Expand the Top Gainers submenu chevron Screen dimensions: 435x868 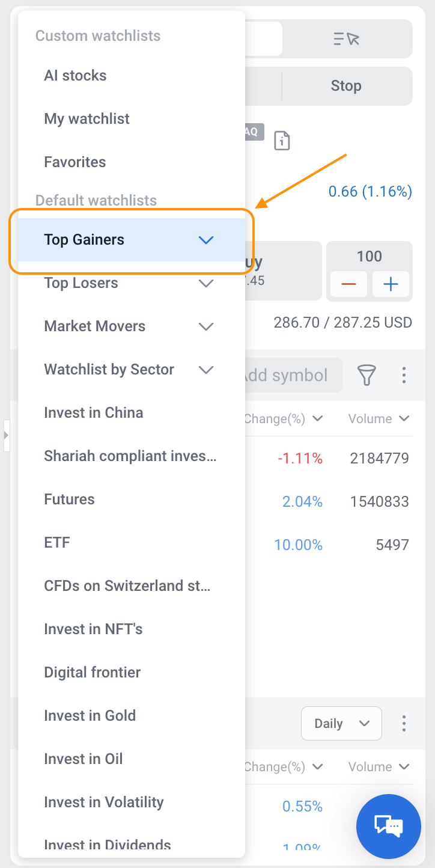coord(206,240)
